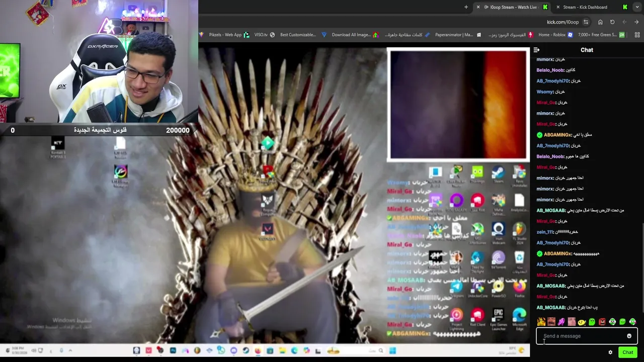The width and height of the screenshot is (644, 362).
Task: Open MSI Afterburner desktop icon
Action: (477, 232)
